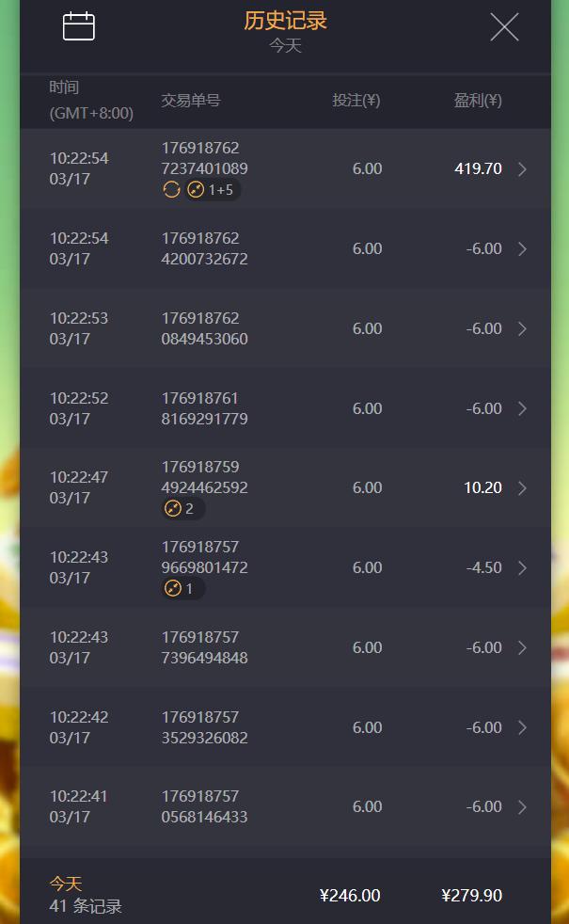The width and height of the screenshot is (569, 924).
Task: Close the history records panel
Action: click(x=504, y=27)
